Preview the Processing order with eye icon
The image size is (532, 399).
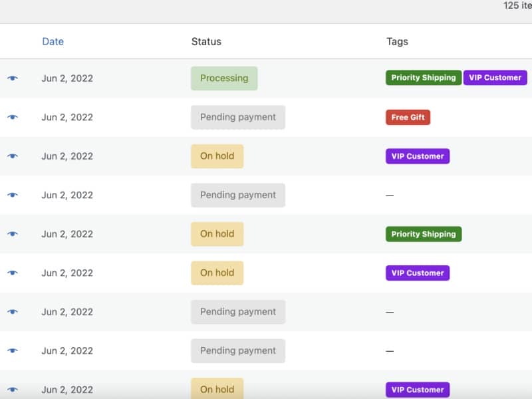(13, 78)
